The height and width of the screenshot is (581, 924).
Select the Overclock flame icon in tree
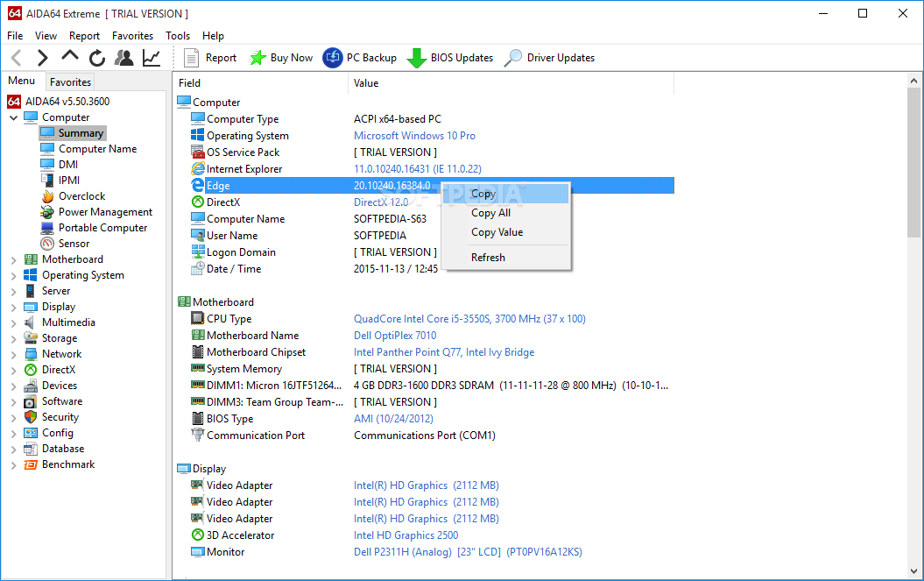coord(47,195)
